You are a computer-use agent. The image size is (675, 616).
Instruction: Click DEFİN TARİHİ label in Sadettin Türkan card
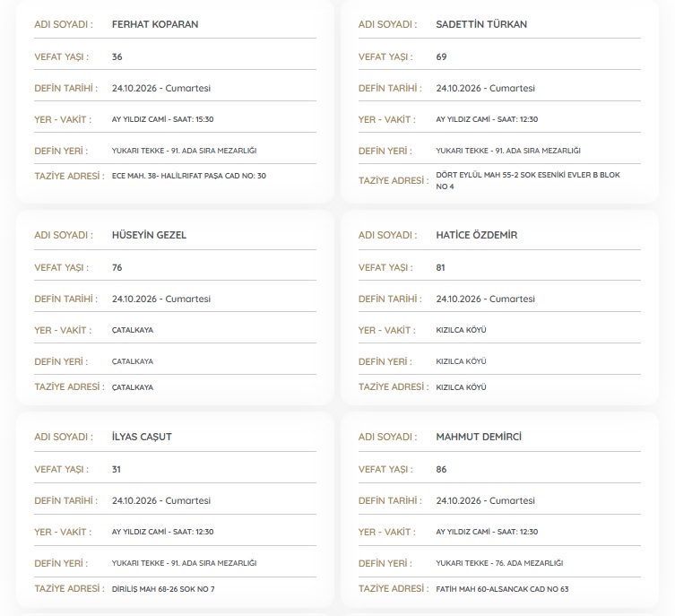click(390, 88)
